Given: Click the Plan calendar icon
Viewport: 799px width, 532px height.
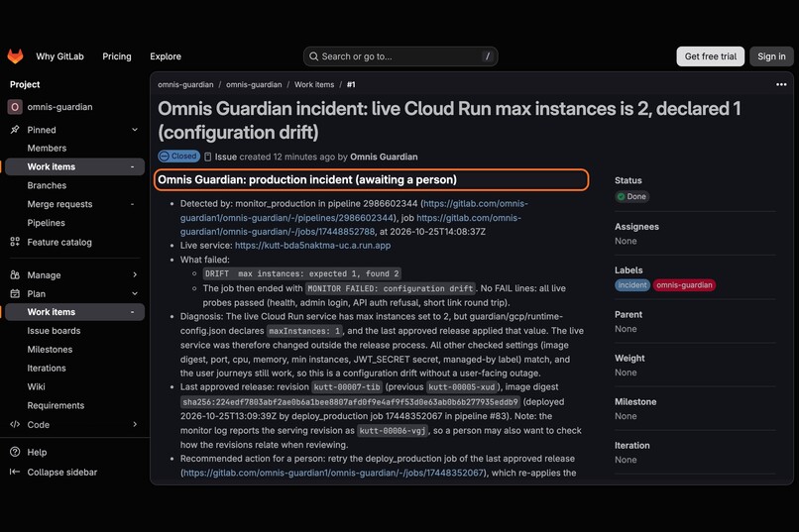Looking at the screenshot, I should [15, 294].
